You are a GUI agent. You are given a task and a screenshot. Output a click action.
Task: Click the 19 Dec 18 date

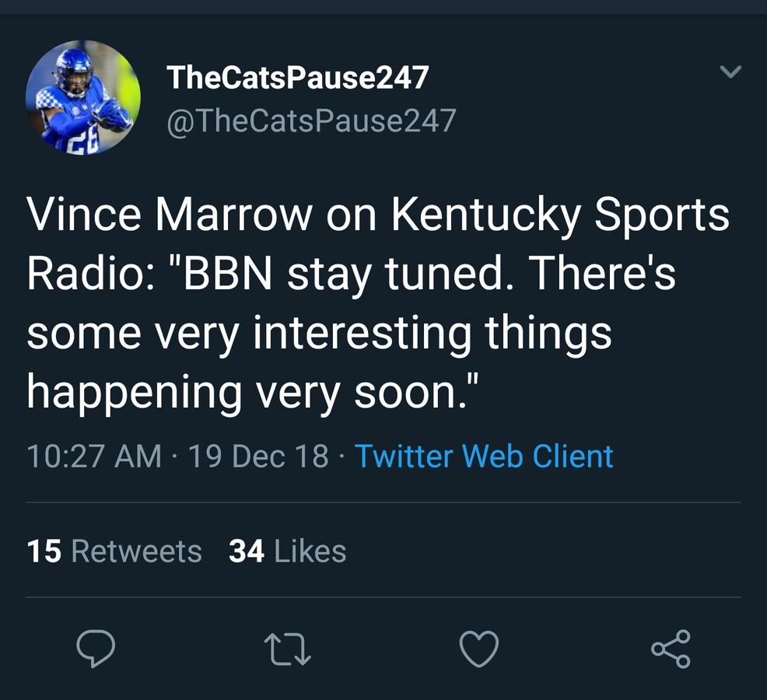[259, 456]
